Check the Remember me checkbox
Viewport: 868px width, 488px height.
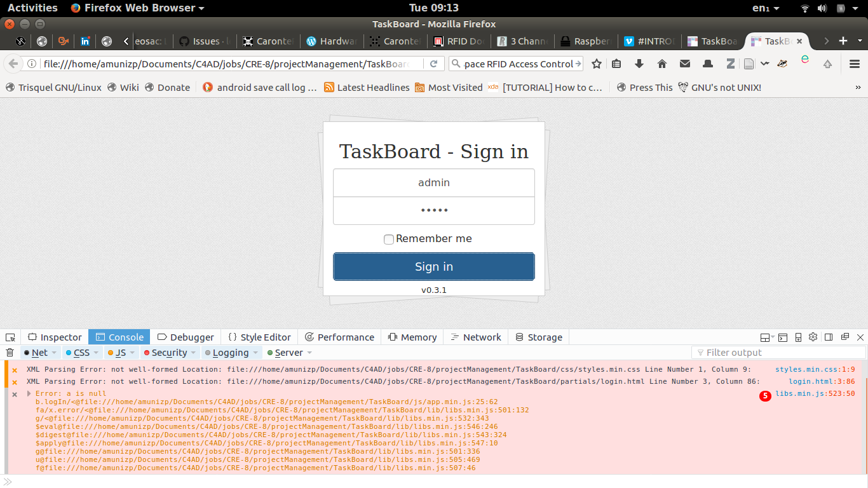(x=388, y=240)
